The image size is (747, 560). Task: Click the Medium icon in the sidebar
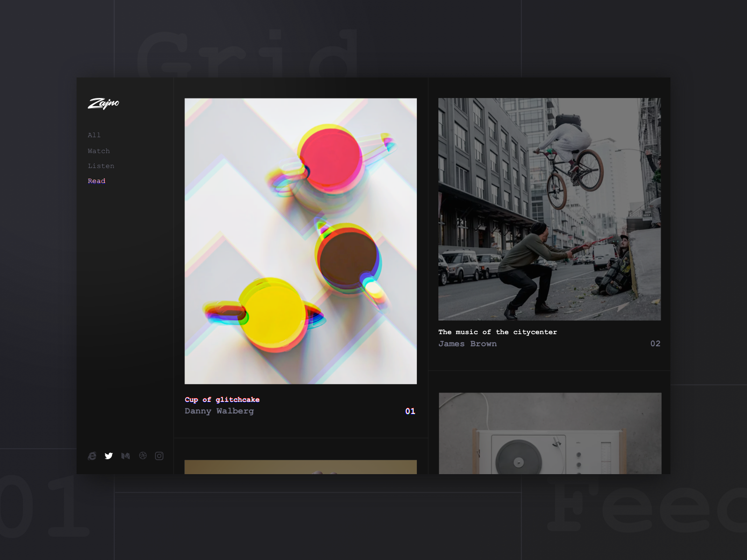coord(126,456)
